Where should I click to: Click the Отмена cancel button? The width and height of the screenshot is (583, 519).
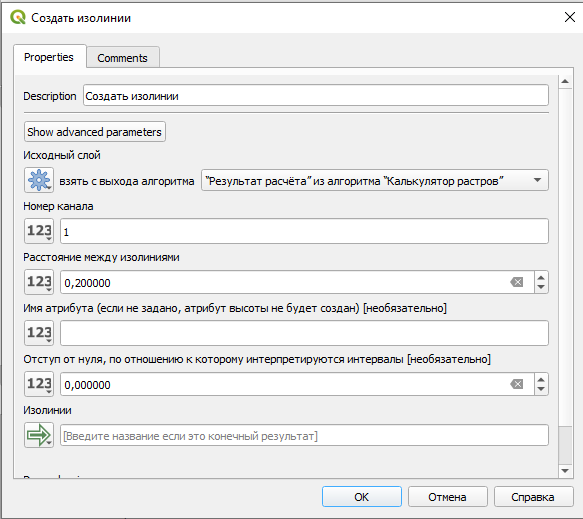pos(447,497)
